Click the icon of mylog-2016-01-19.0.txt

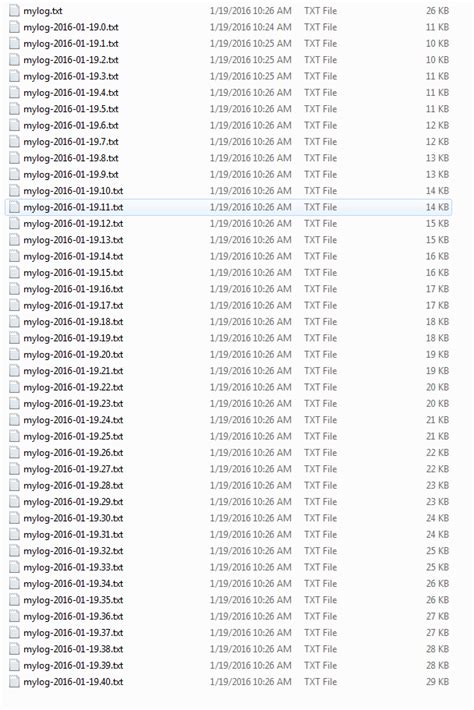click(14, 27)
